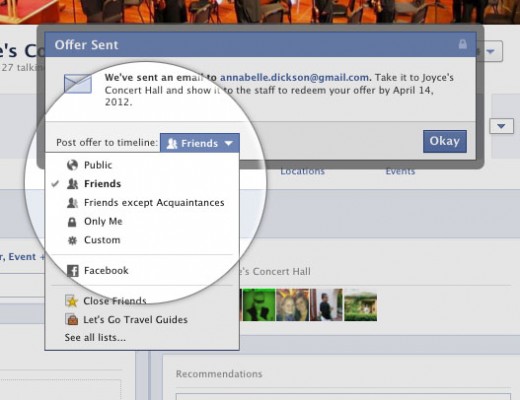The height and width of the screenshot is (400, 520).
Task: Click the lock icon in Offer Sent header
Action: coord(462,44)
